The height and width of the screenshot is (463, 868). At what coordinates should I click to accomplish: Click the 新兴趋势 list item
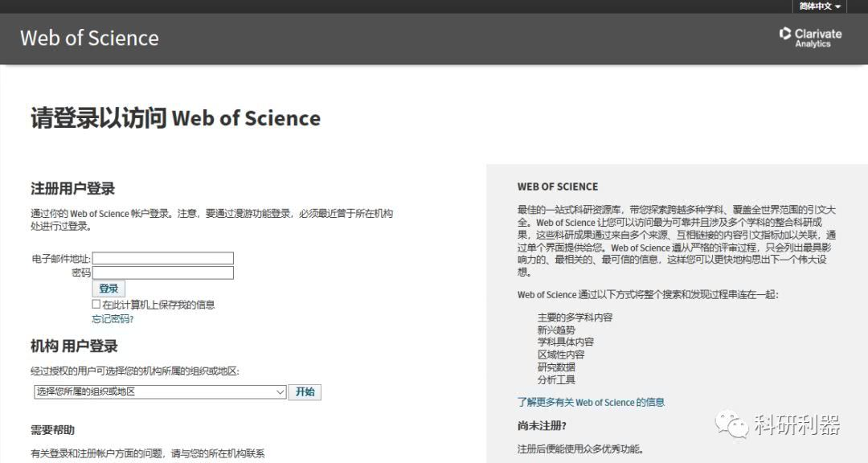tap(556, 330)
